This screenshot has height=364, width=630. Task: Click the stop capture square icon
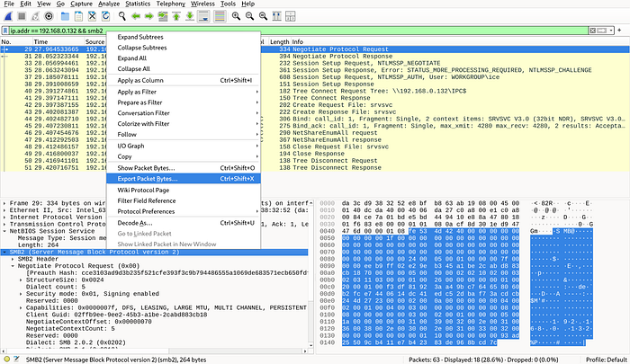click(21, 16)
